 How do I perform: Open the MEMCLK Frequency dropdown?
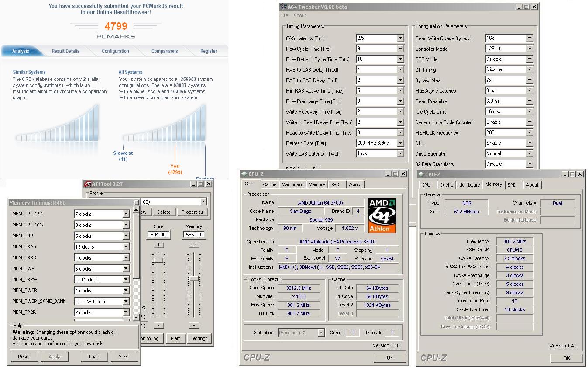530,132
